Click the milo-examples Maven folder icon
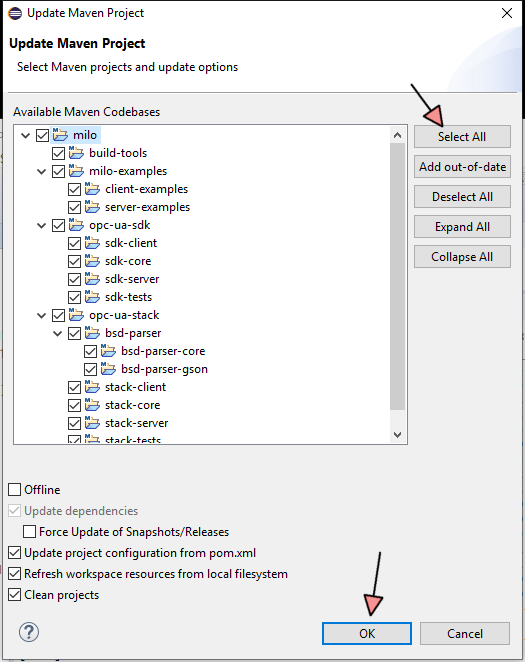The height and width of the screenshot is (662, 525). tap(76, 171)
